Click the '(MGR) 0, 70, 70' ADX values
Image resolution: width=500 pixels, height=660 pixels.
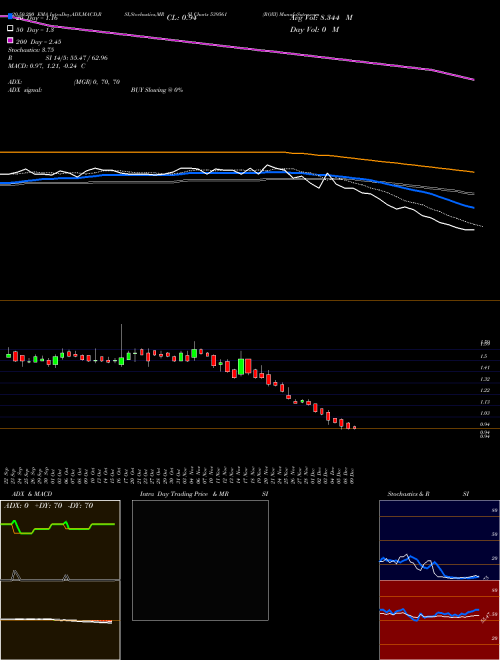[x=96, y=82]
